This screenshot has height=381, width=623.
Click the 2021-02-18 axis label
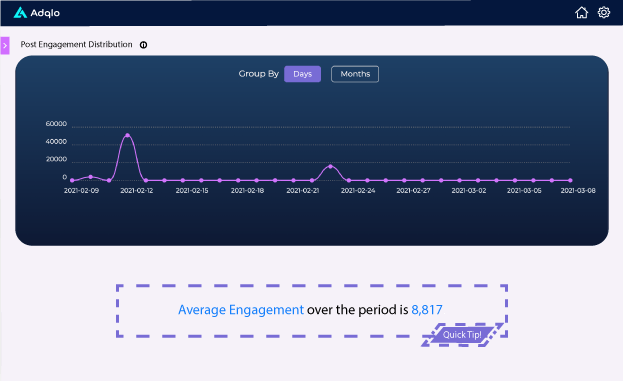tap(247, 191)
